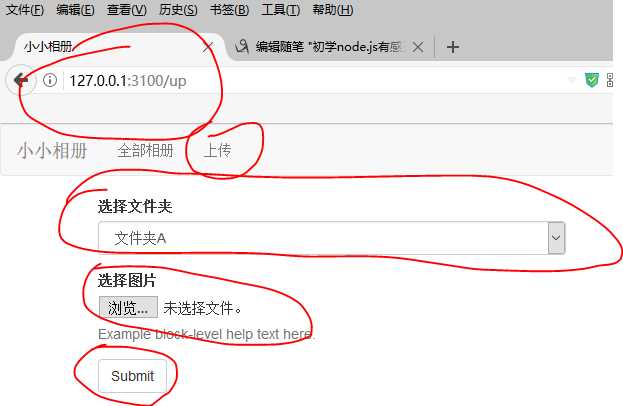Image resolution: width=623 pixels, height=406 pixels.
Task: Click the 浏览... file browse button
Action: point(128,307)
